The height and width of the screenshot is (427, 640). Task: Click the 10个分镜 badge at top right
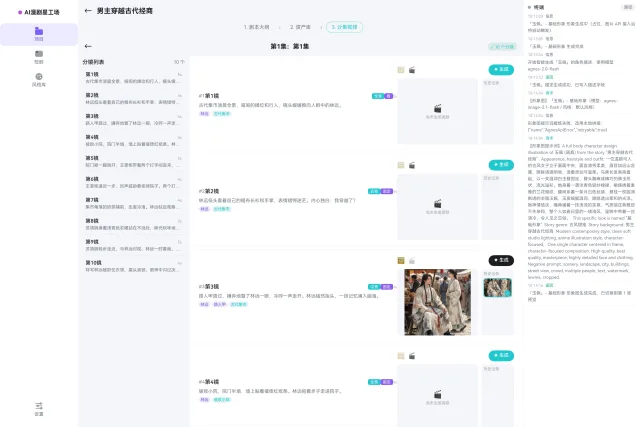tap(502, 47)
